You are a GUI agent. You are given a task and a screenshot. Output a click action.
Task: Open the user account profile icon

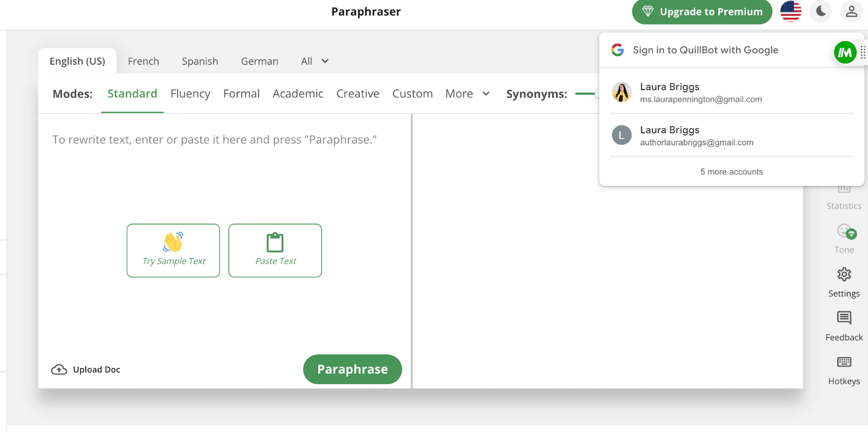coord(851,11)
